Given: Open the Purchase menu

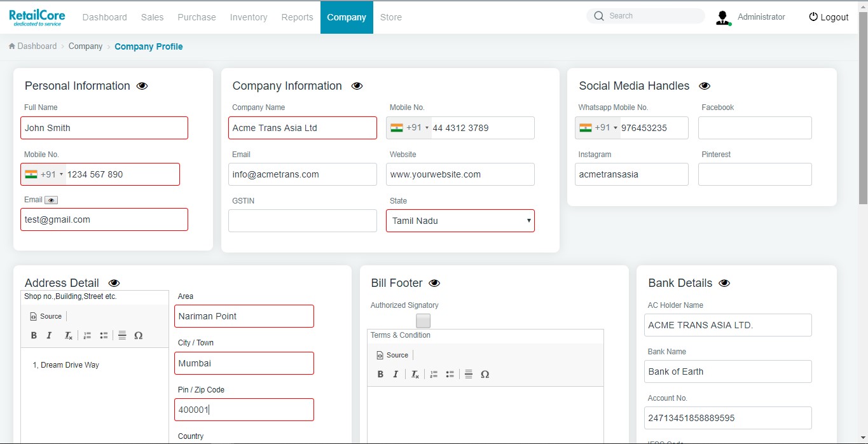Looking at the screenshot, I should pyautogui.click(x=197, y=17).
